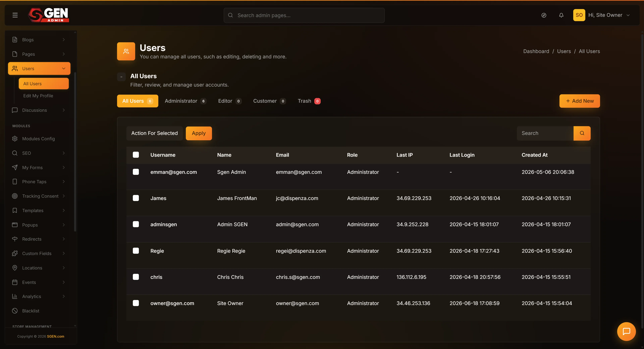Click the Custom Fields puzzle icon
644x349 pixels.
(x=15, y=253)
